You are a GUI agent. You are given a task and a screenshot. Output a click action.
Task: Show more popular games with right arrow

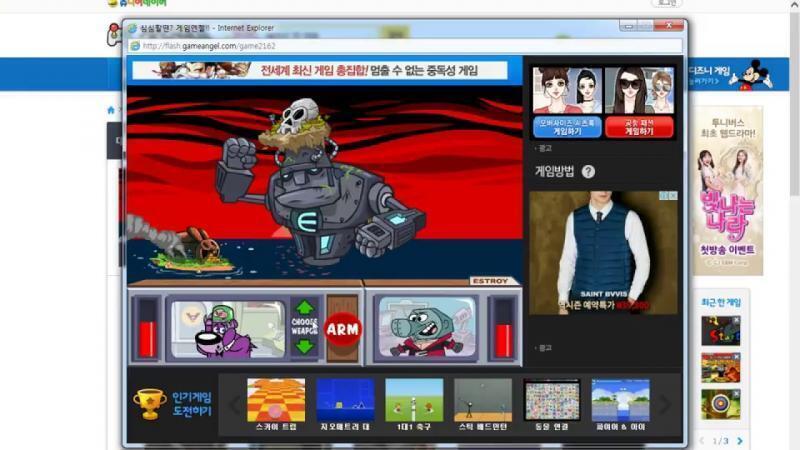point(665,405)
